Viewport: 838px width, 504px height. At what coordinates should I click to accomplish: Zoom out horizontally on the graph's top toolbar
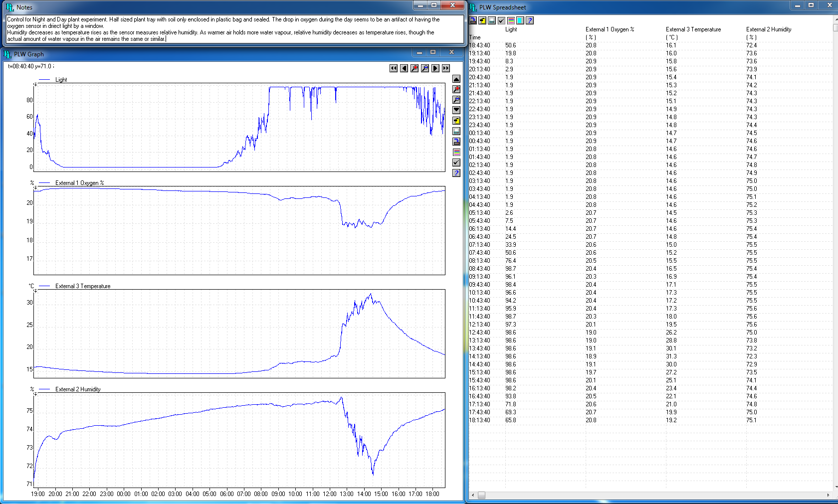425,68
